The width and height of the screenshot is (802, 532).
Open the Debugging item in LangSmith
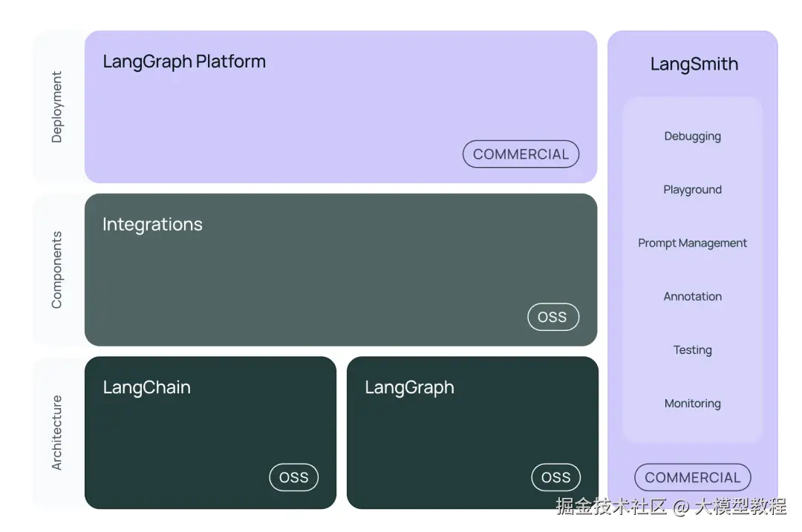692,137
